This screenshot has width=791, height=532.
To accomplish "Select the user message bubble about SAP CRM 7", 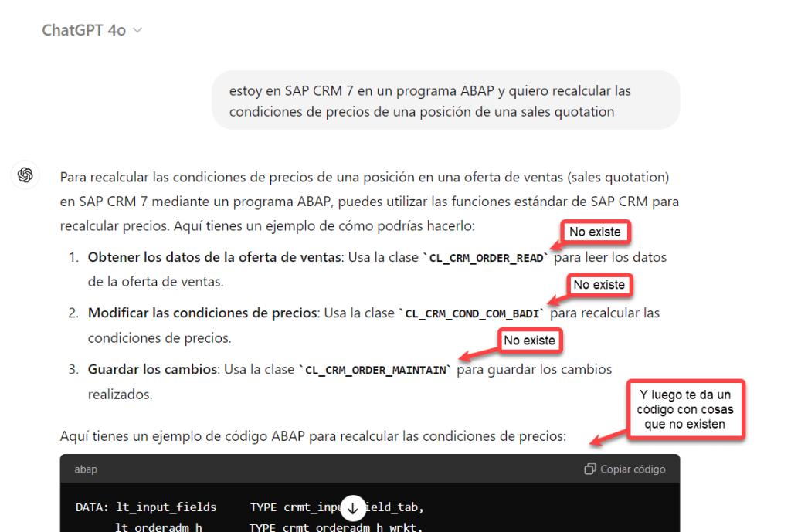I will coord(445,100).
